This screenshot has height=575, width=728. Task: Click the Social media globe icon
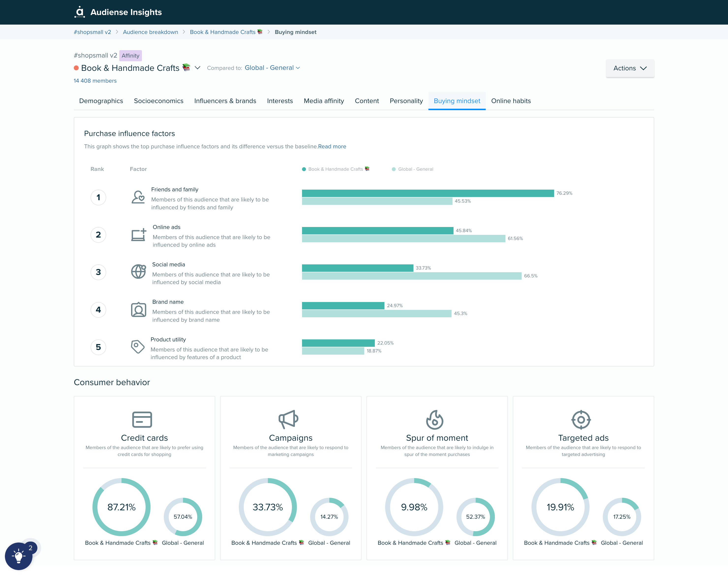(138, 272)
